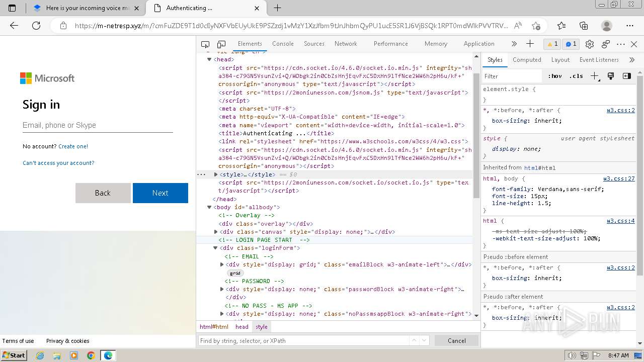
Task: Open the warnings count badge
Action: pyautogui.click(x=552, y=44)
